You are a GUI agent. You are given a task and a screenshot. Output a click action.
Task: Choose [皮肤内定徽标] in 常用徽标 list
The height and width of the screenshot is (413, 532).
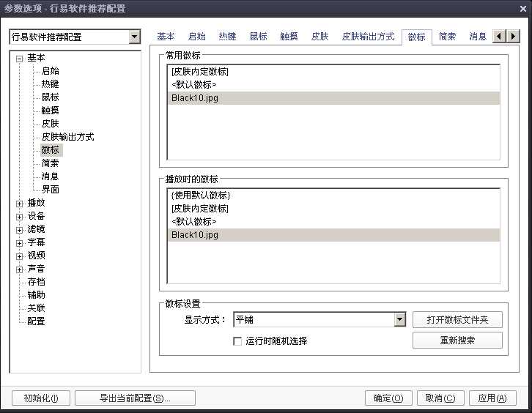coord(334,72)
